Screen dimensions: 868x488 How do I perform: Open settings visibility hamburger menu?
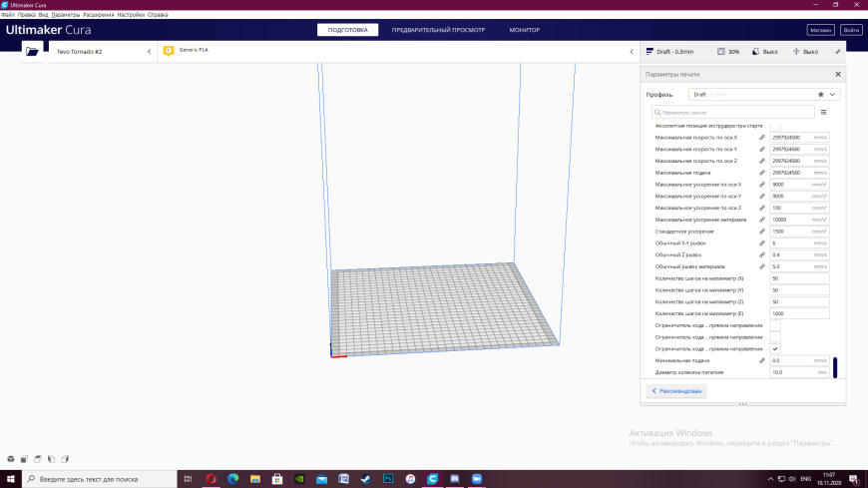(x=824, y=113)
